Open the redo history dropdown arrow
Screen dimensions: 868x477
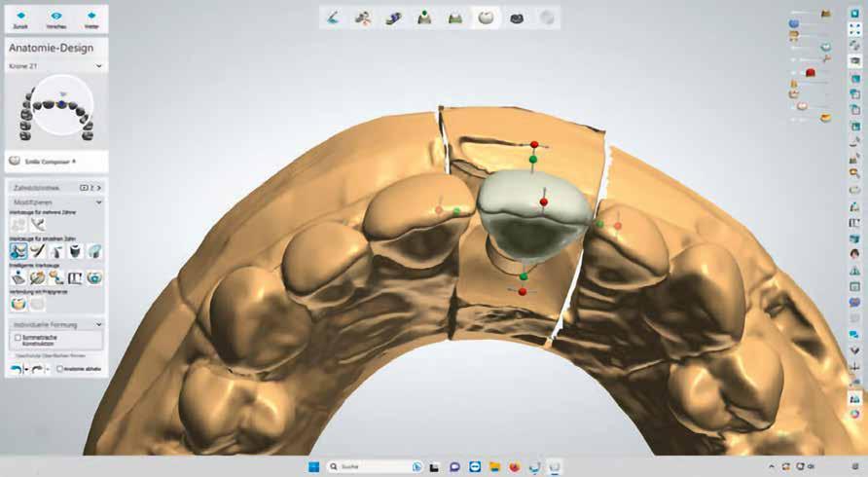47,369
